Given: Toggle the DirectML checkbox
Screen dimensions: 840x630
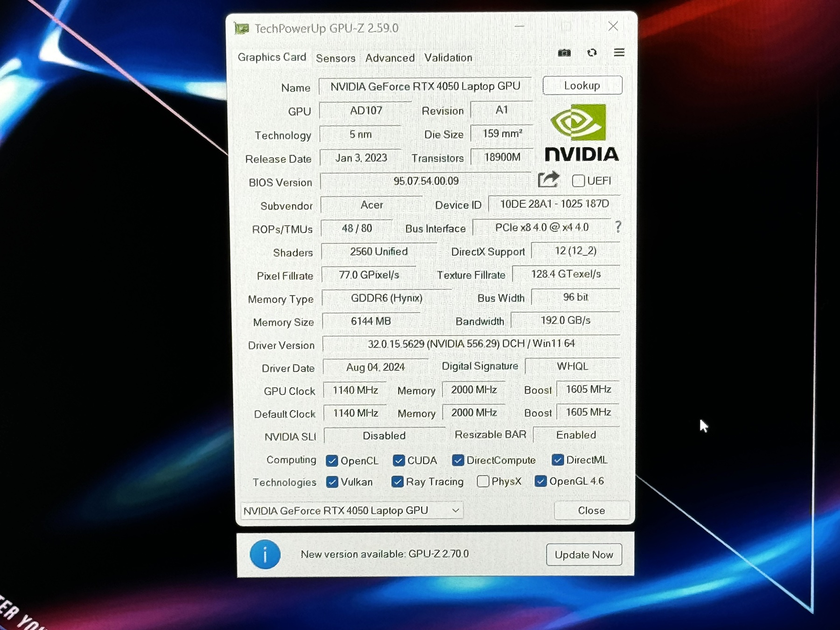Looking at the screenshot, I should pyautogui.click(x=557, y=460).
